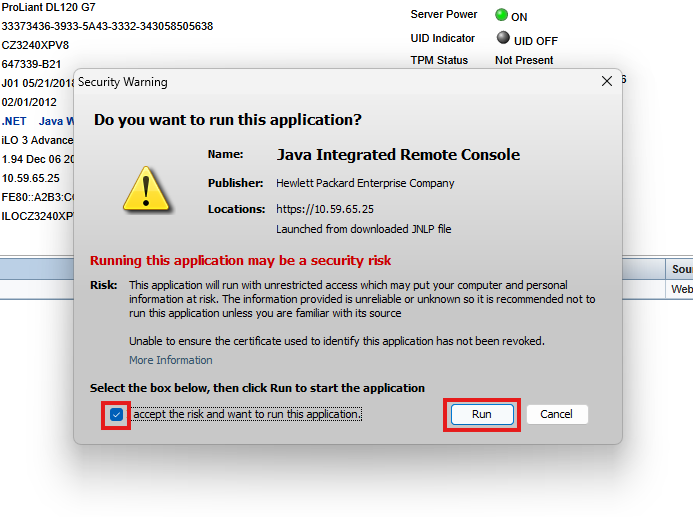This screenshot has height=517, width=693.
Task: Open the .NET remote console link
Action: 14,121
